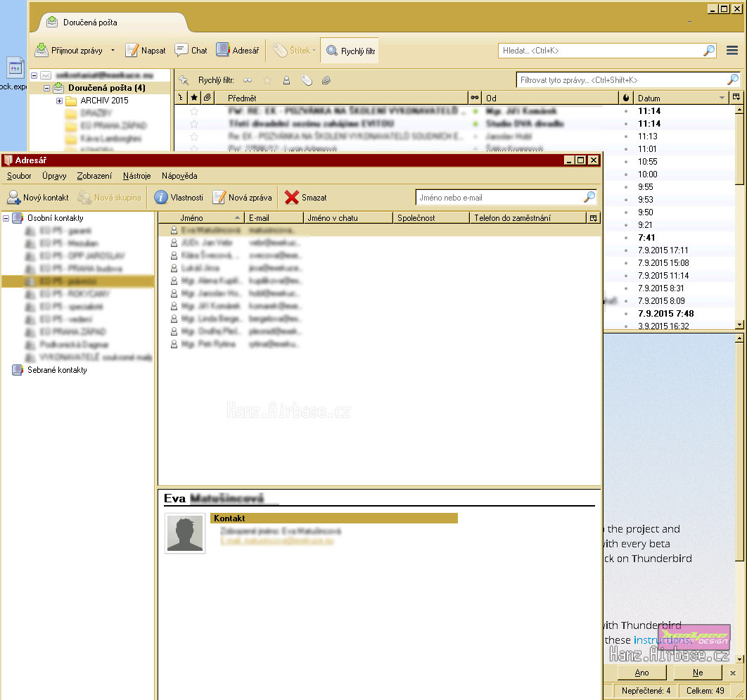Sort by the attachment column header

(x=207, y=98)
